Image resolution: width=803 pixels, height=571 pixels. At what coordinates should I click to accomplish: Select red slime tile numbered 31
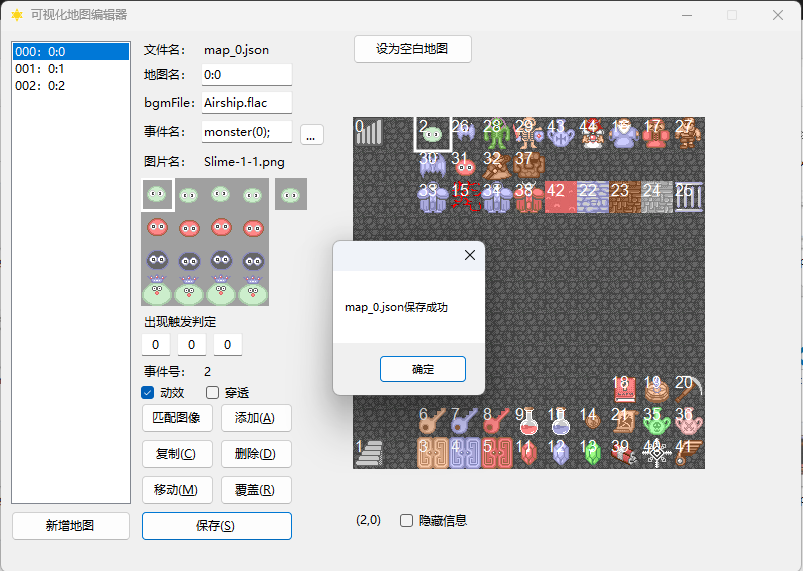tap(464, 165)
